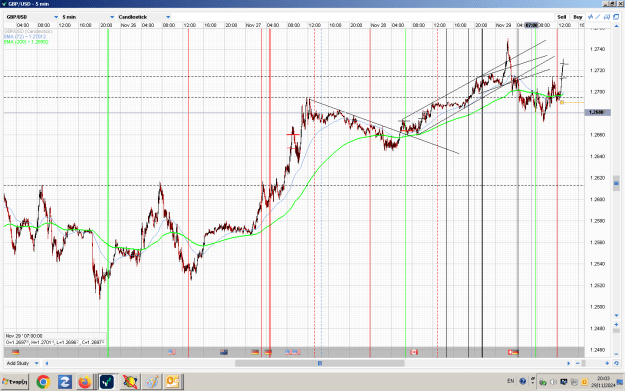The image size is (625, 391).
Task: Click the vertical price scrollbar thumb
Action: coord(616,183)
